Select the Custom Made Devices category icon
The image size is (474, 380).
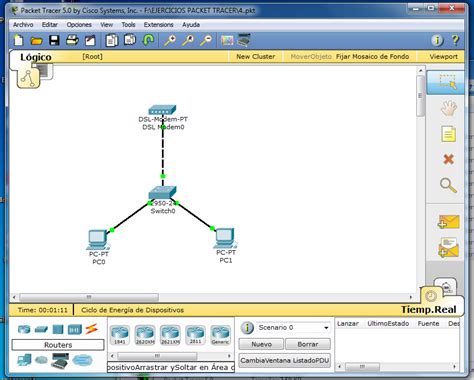click(x=60, y=361)
